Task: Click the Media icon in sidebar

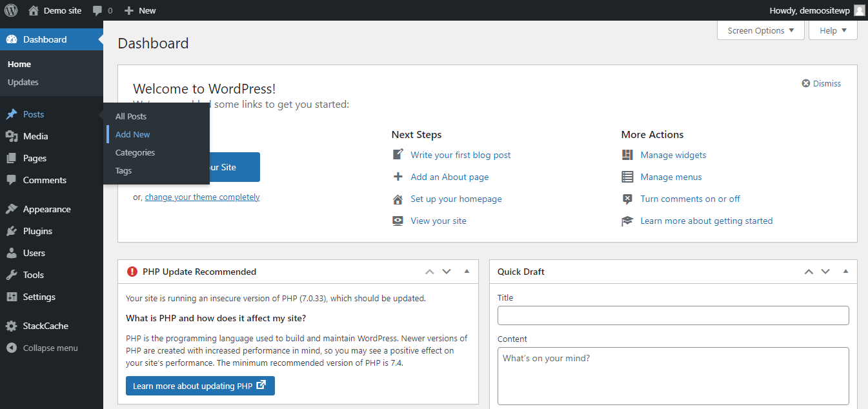Action: coord(12,136)
